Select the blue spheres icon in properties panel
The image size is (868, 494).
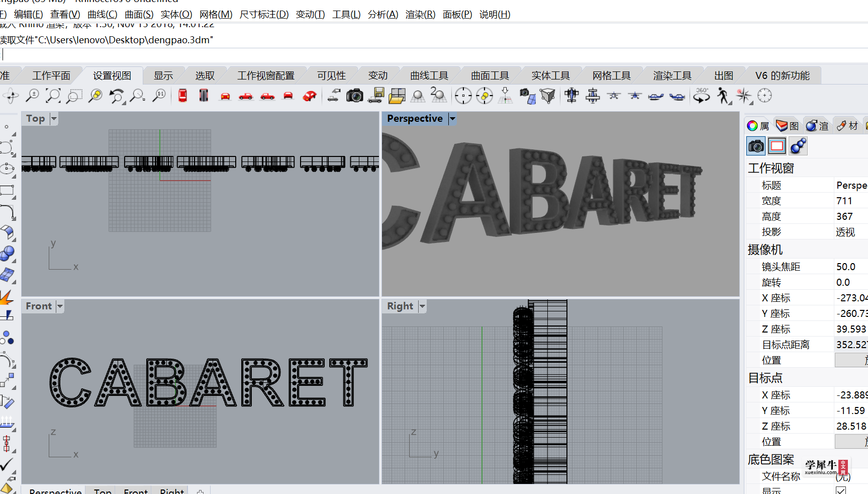pos(798,146)
